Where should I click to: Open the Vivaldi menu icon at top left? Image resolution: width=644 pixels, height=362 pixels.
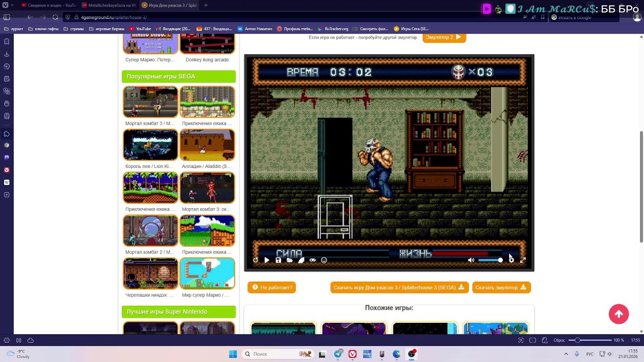[5, 5]
